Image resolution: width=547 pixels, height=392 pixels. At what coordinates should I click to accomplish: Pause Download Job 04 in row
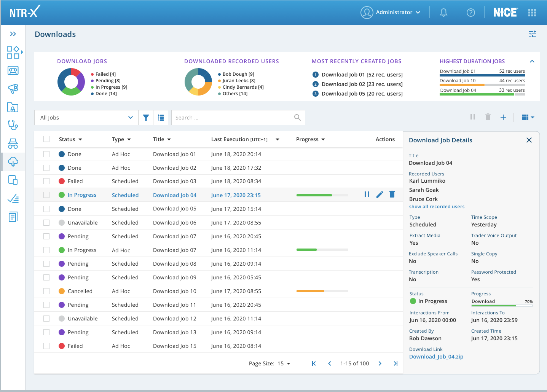pos(367,194)
